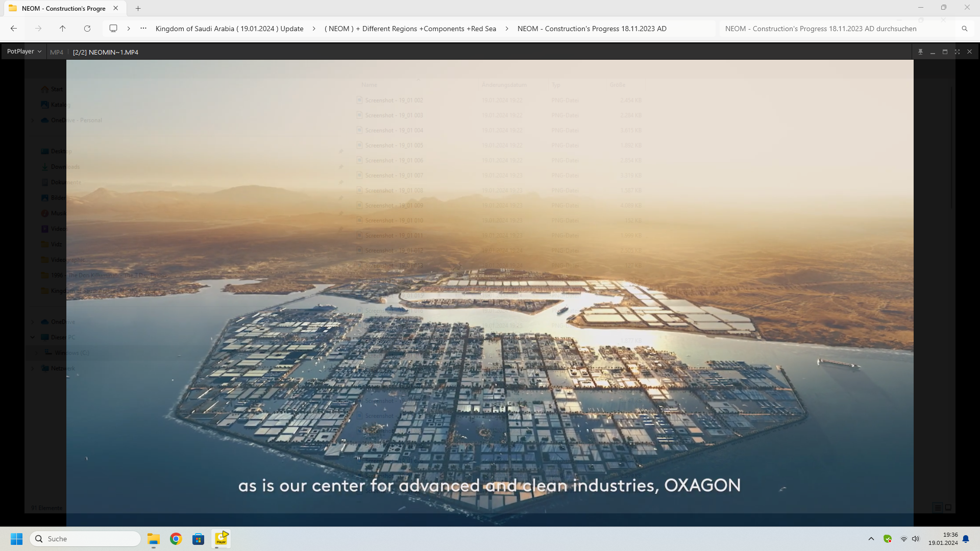Restore down the File Explorer window
The image size is (980, 551).
click(944, 8)
